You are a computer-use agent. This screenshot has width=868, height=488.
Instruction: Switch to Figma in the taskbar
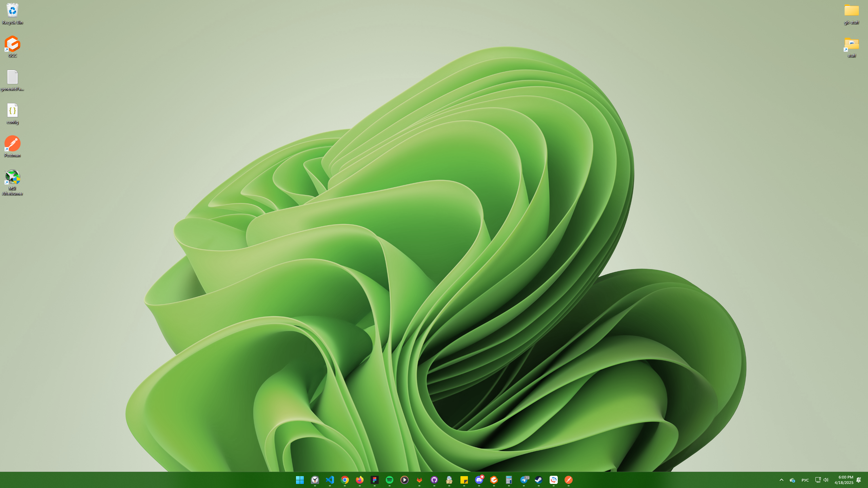[375, 480]
